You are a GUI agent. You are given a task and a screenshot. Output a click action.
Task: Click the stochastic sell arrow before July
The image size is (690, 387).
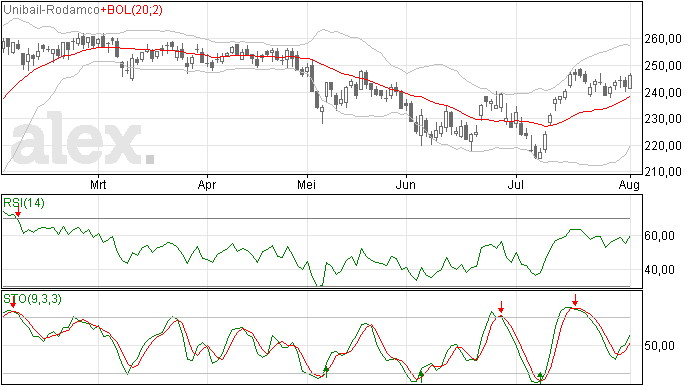pos(501,307)
